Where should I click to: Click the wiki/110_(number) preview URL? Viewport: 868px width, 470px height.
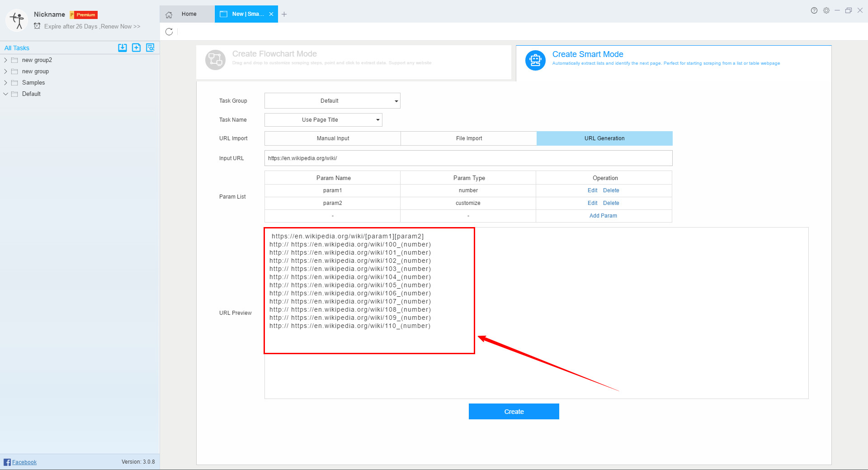tap(350, 326)
